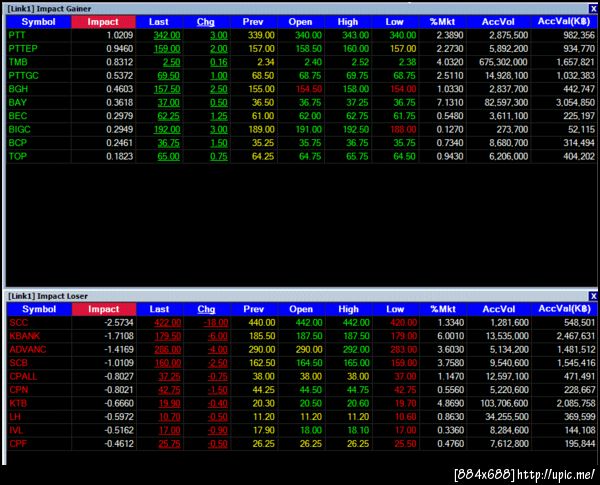The height and width of the screenshot is (485, 600).
Task: Click TMB accumulated volume 675,302,000
Action: click(x=504, y=62)
